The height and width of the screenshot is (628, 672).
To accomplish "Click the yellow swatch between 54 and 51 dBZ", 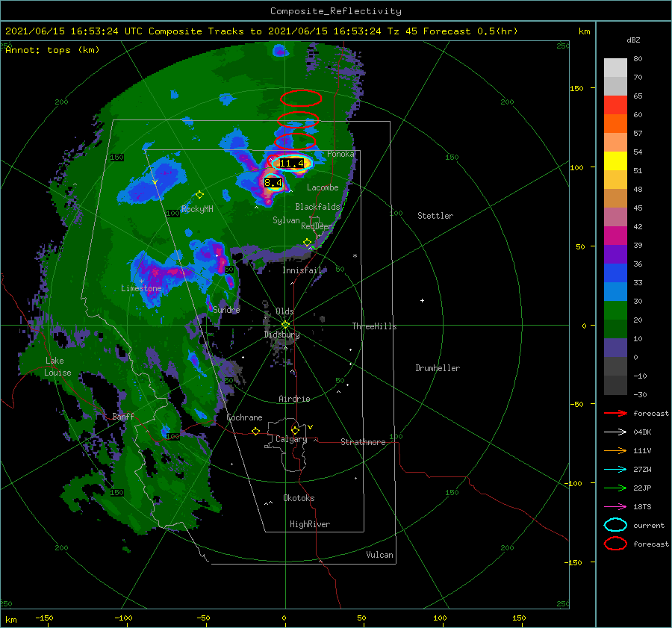I will [x=615, y=161].
